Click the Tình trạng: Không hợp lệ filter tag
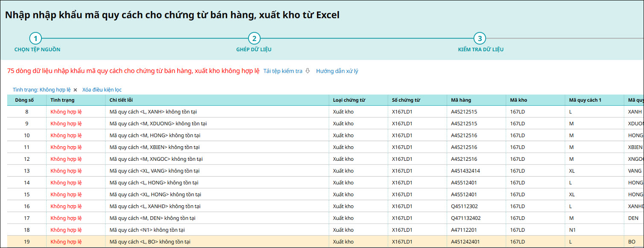 (x=41, y=90)
